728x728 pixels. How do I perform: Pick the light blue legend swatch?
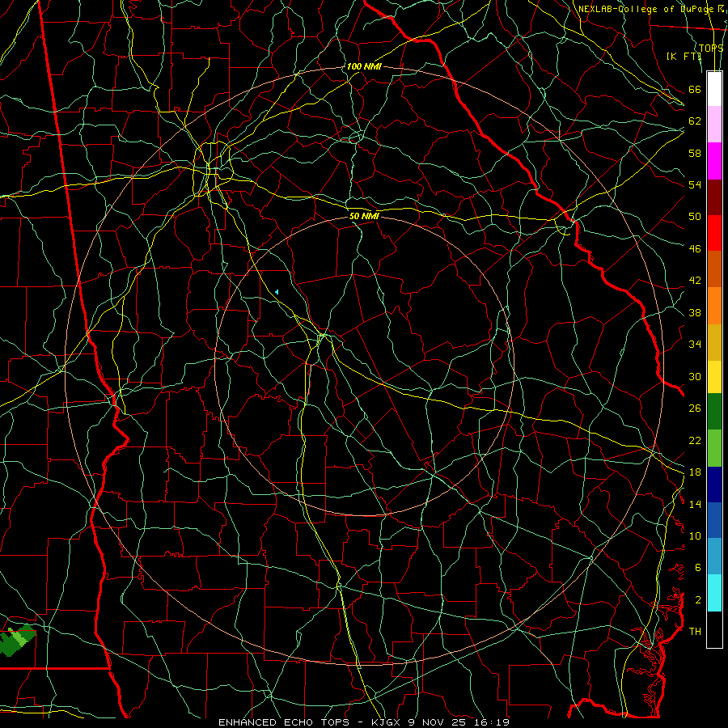(714, 557)
